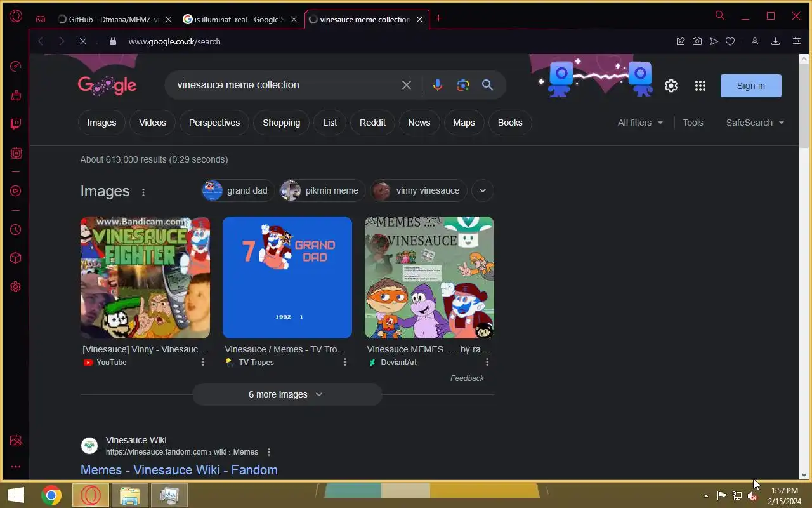
Task: Open options for the YouTube image result
Action: tap(203, 362)
